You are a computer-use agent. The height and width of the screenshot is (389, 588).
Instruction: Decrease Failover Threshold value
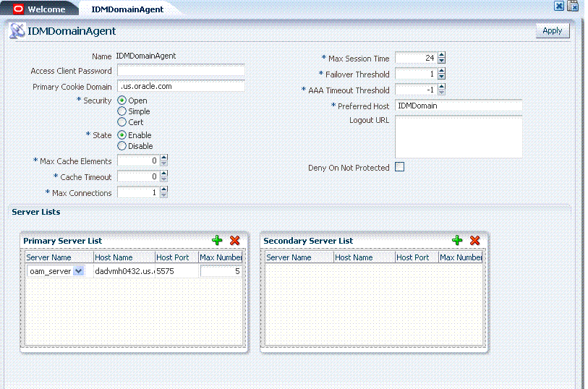click(x=442, y=77)
